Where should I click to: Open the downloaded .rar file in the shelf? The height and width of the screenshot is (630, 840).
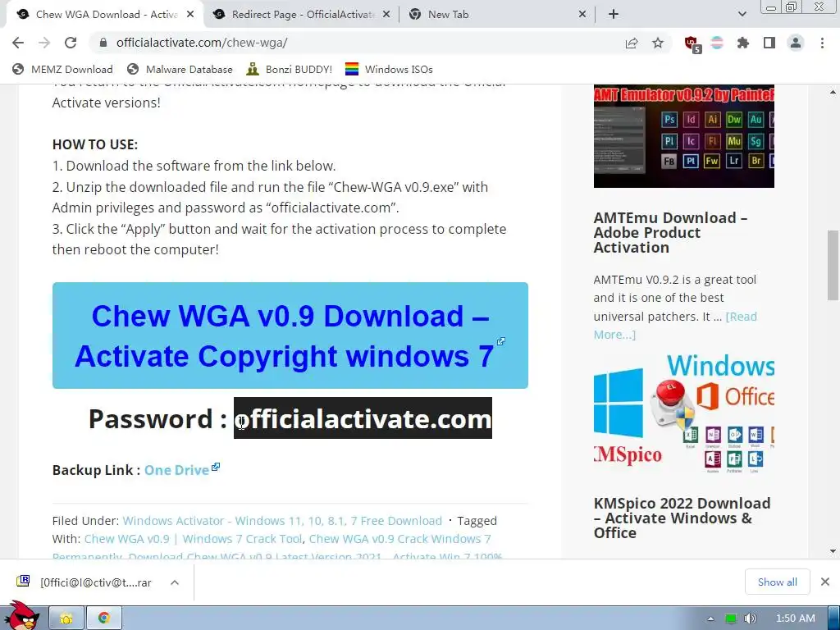coord(84,582)
